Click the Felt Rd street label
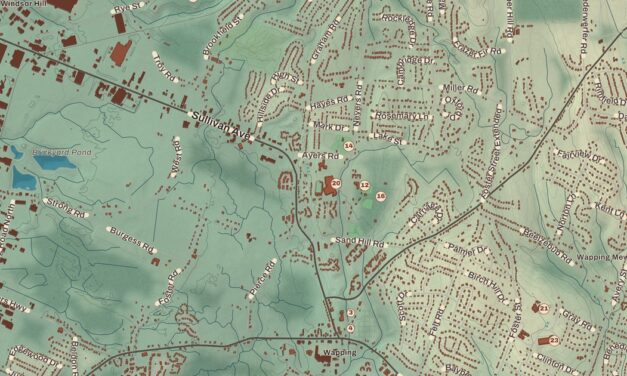This screenshot has height=376, width=627. click(x=436, y=321)
